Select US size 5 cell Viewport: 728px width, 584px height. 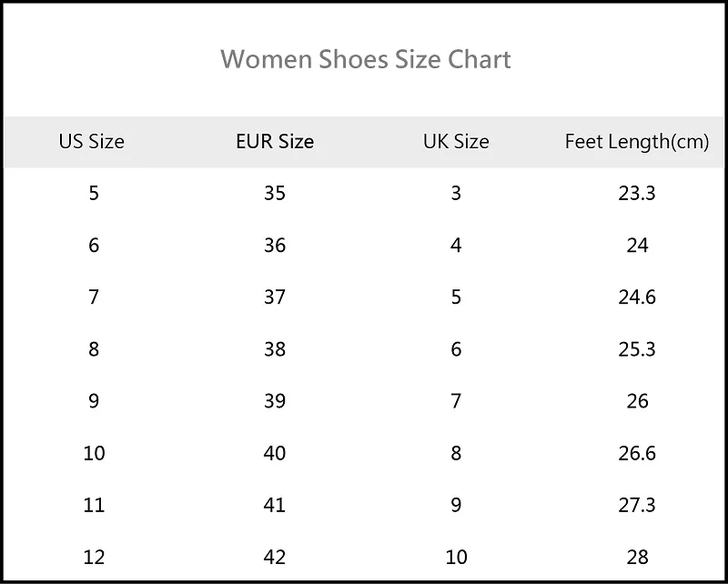tap(94, 193)
